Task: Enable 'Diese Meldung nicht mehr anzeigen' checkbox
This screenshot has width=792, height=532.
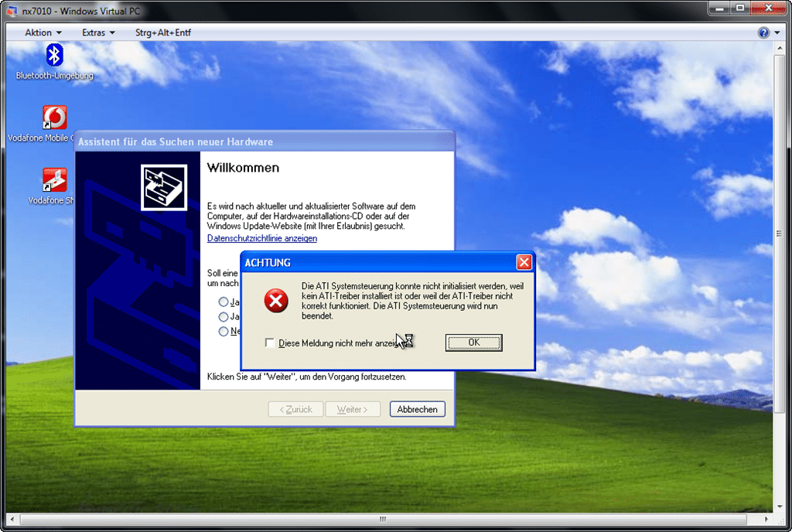Action: point(270,343)
